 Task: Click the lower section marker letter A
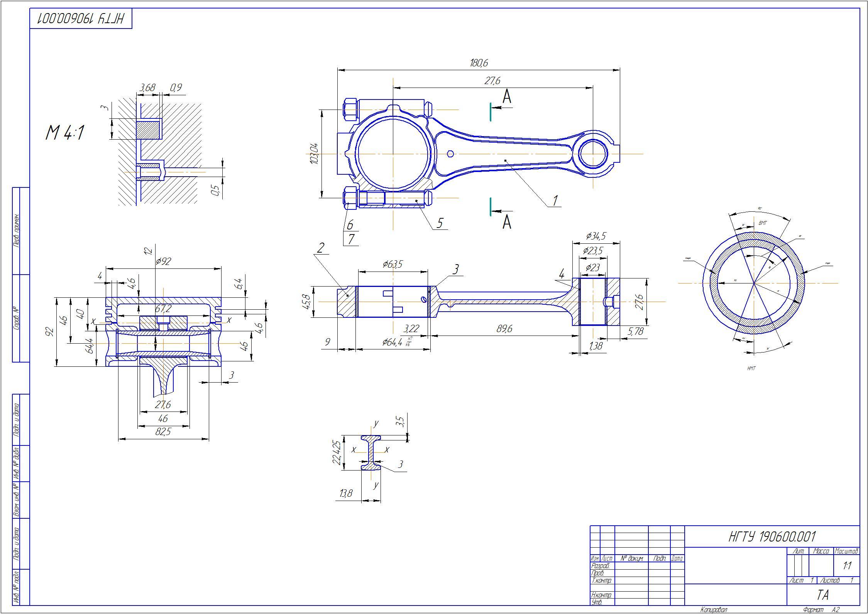[507, 222]
